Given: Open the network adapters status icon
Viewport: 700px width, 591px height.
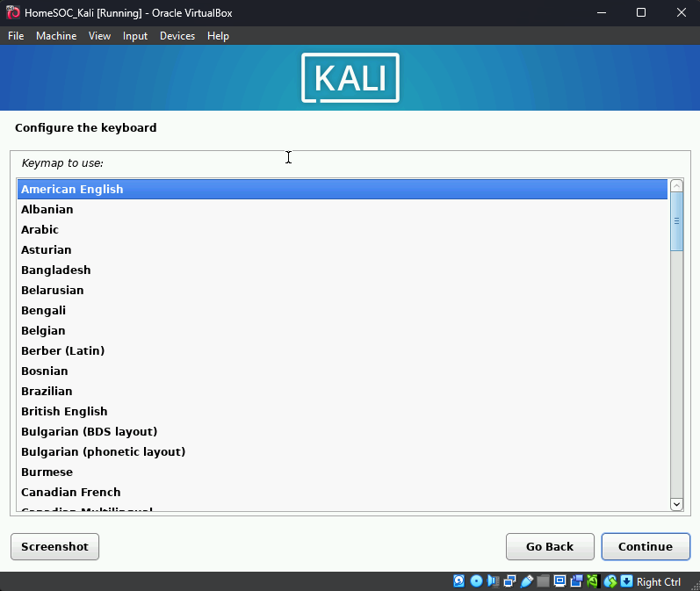Looking at the screenshot, I should pyautogui.click(x=509, y=581).
